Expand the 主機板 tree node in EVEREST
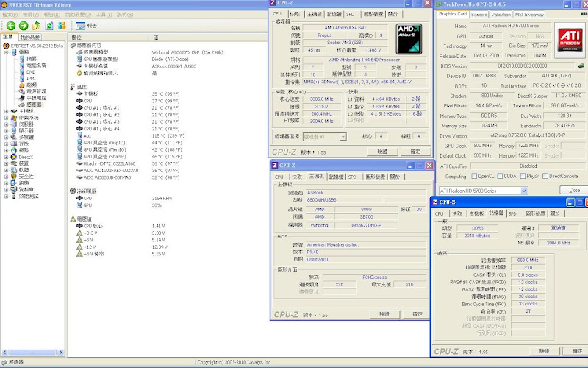The width and height of the screenshot is (588, 368). [4, 110]
